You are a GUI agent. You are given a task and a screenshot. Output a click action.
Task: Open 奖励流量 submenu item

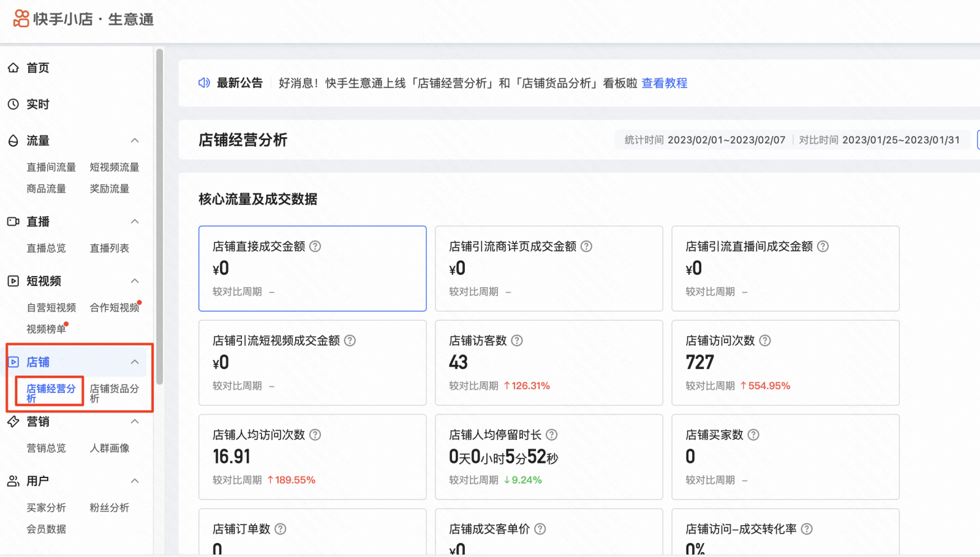pyautogui.click(x=110, y=189)
